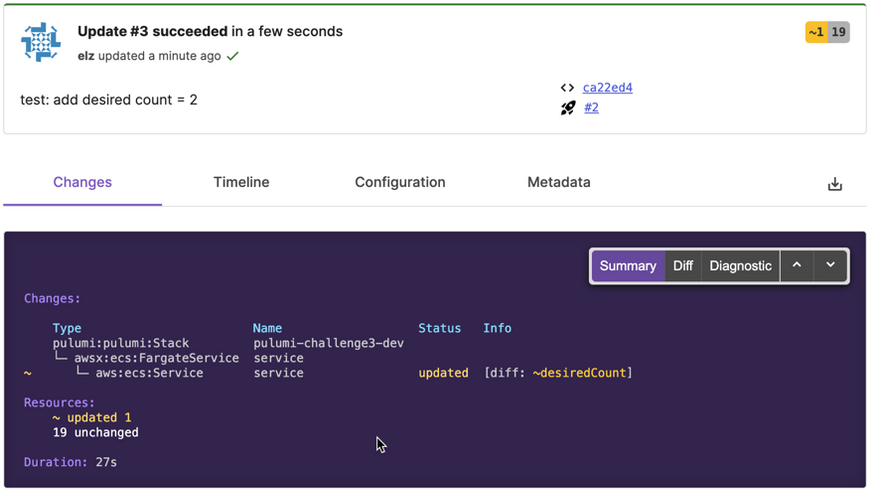The image size is (880, 495).
Task: Open deployment link #2
Action: [x=592, y=107]
